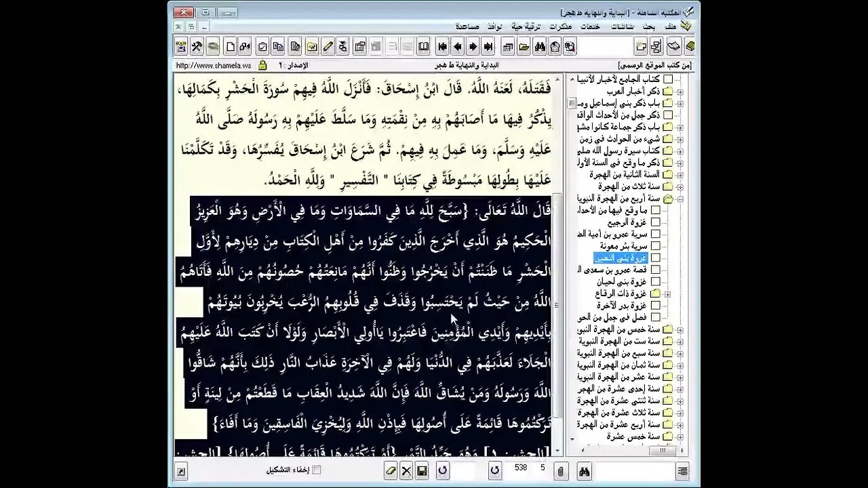
Task: Open the ترقية حية menu
Action: click(x=526, y=26)
